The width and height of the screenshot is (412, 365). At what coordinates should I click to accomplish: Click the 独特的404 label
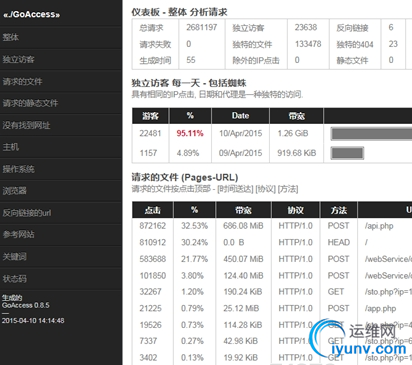point(355,44)
